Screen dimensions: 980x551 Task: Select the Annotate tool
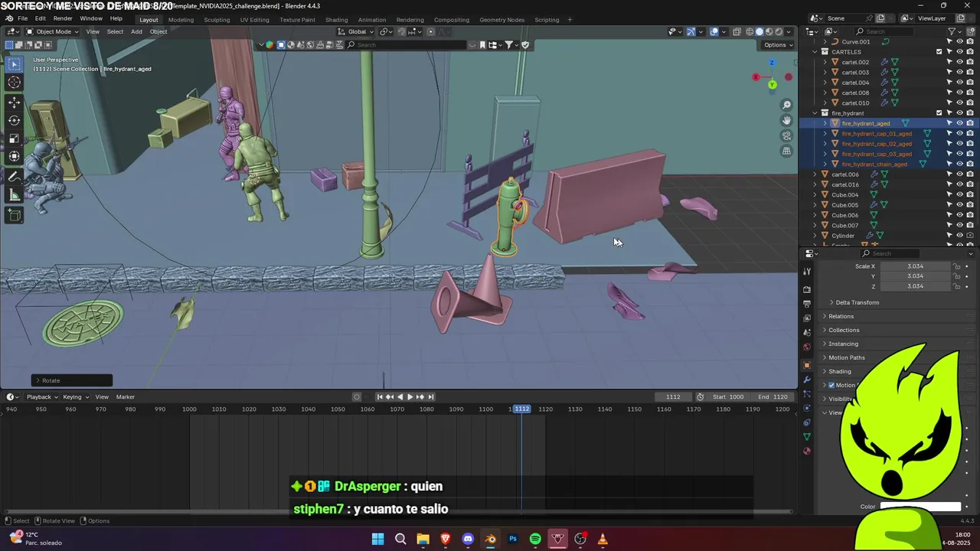pos(15,176)
